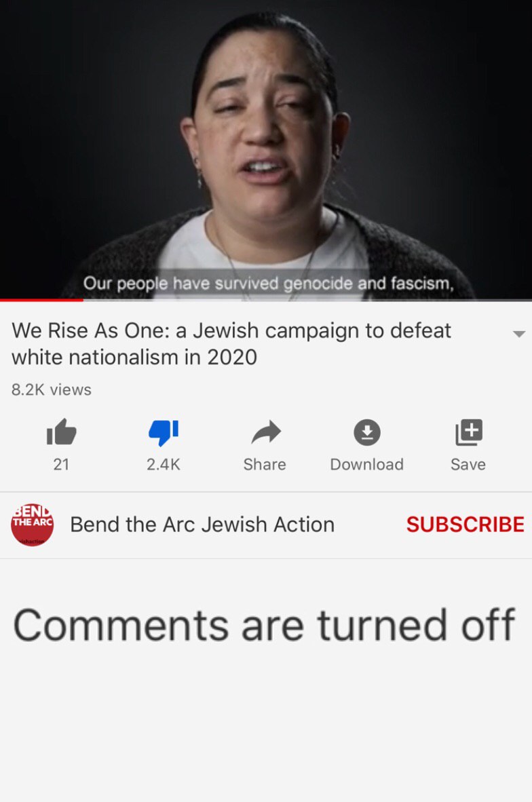Tap the video frame to show controls
Viewport: 532px width, 802px height.
[x=266, y=149]
